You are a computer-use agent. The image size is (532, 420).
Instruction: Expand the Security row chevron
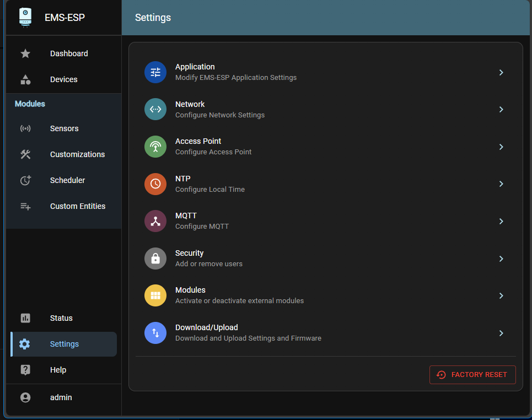pyautogui.click(x=501, y=259)
